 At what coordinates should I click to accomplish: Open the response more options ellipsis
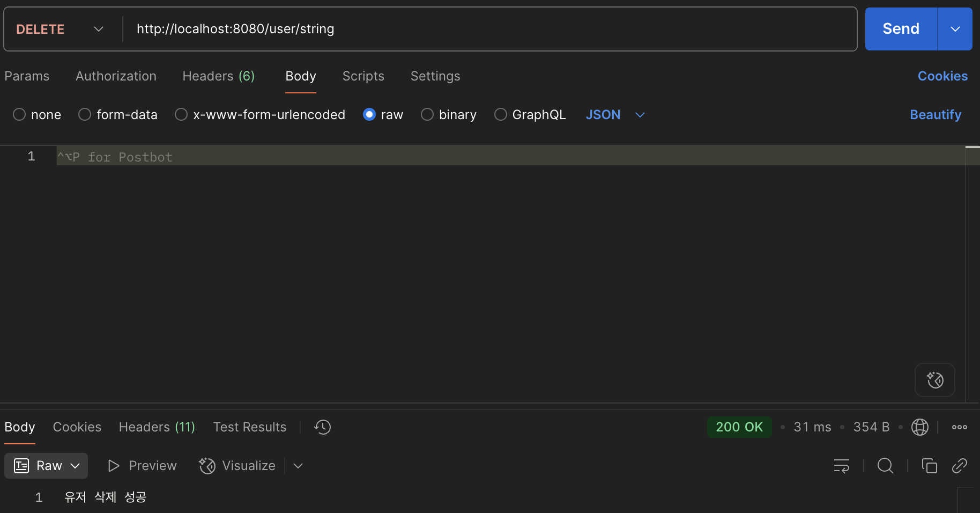[959, 427]
